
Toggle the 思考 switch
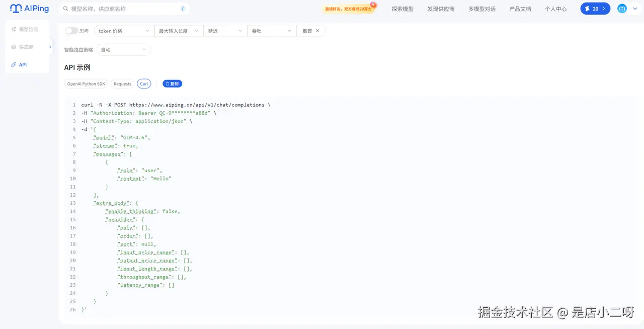point(71,31)
